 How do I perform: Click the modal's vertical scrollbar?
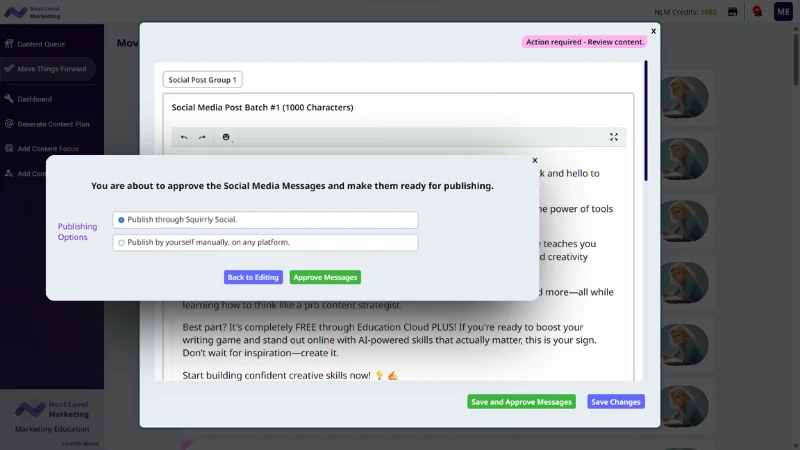click(x=645, y=120)
